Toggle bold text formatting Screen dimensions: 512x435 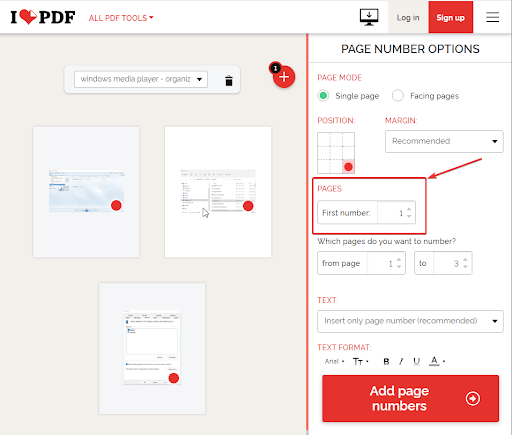[x=386, y=361]
